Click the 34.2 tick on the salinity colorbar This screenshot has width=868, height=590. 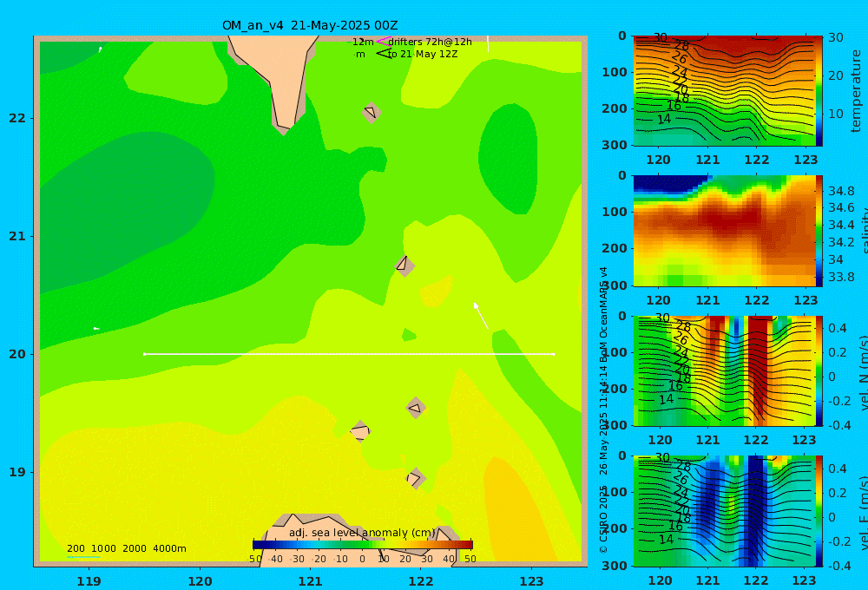841,242
